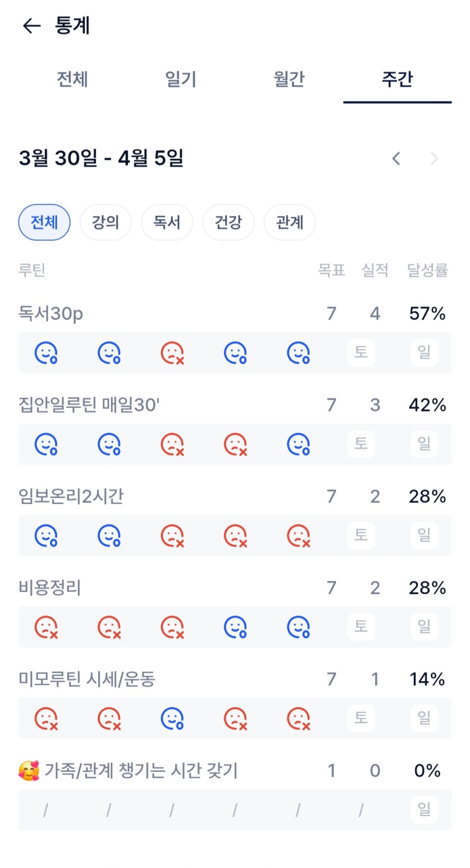This screenshot has width=470, height=868.
Task: Open the 비용정리 routine title
Action: click(50, 588)
